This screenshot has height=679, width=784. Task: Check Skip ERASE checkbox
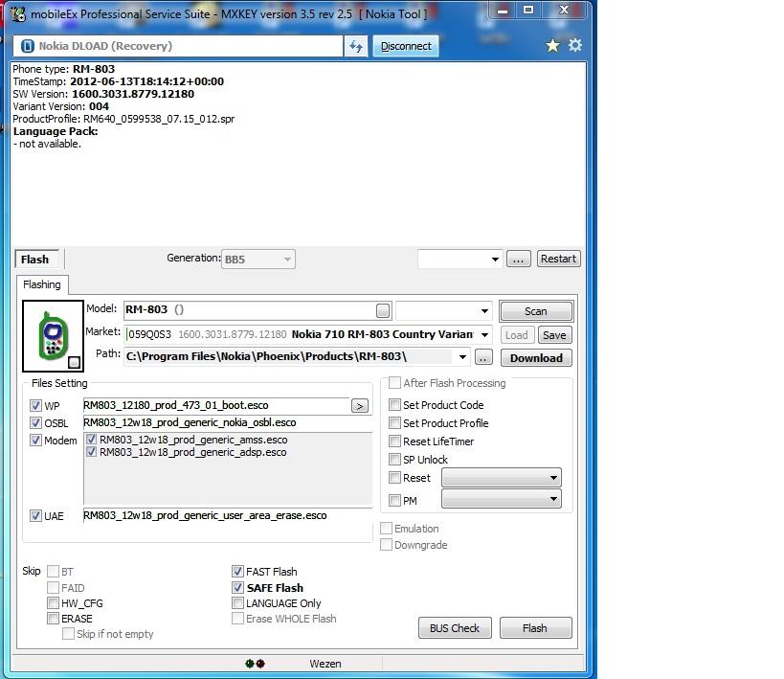pyautogui.click(x=53, y=619)
